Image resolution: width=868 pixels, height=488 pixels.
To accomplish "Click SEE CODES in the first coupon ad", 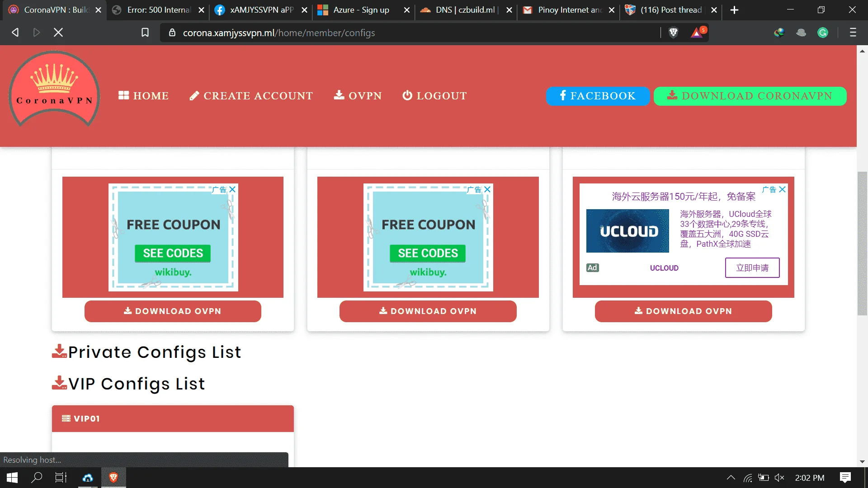I will pos(173,253).
